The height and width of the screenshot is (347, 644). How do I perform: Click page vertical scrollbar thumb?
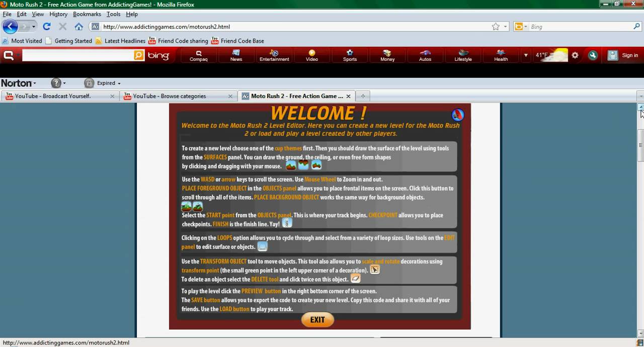coord(640,146)
